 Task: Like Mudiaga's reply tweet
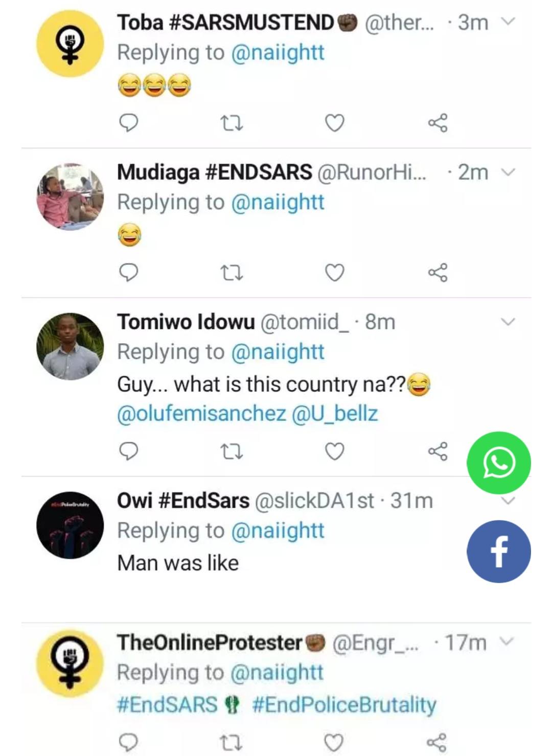point(335,273)
